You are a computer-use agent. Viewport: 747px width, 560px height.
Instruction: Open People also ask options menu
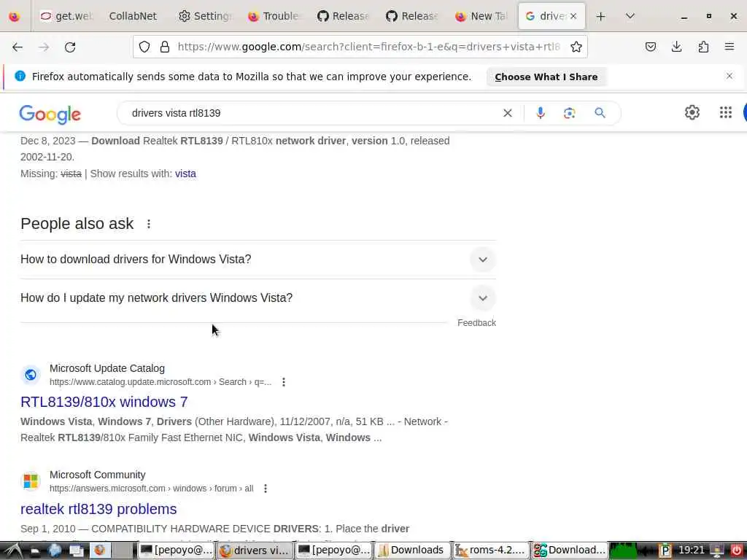coord(149,224)
